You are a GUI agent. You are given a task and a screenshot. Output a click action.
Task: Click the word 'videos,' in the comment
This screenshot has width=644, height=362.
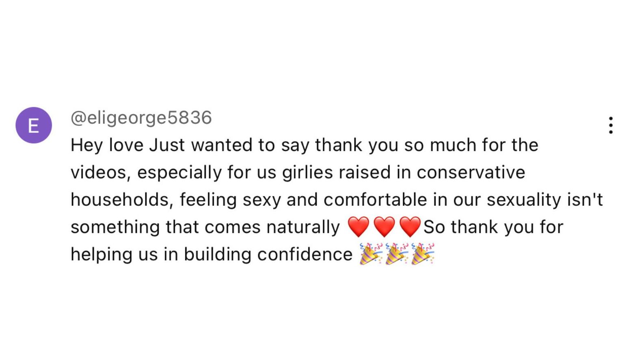click(x=101, y=172)
